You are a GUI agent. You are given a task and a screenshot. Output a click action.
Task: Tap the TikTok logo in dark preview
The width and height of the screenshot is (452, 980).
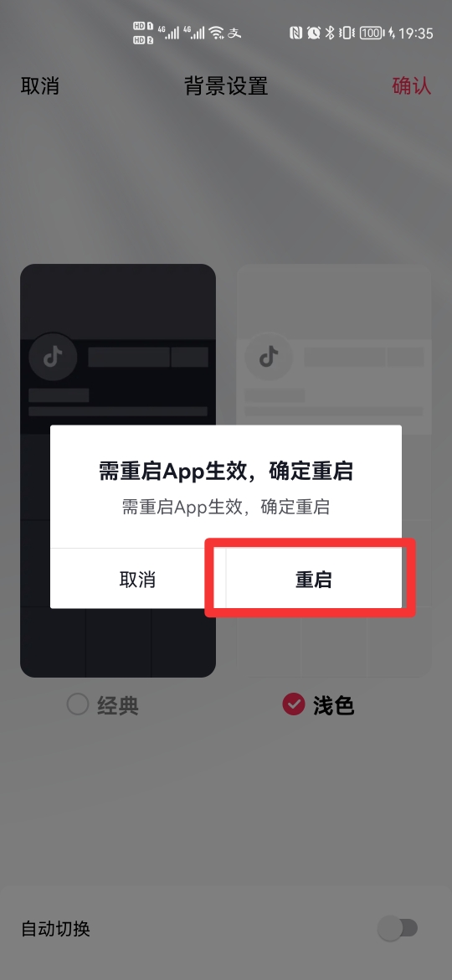[53, 358]
